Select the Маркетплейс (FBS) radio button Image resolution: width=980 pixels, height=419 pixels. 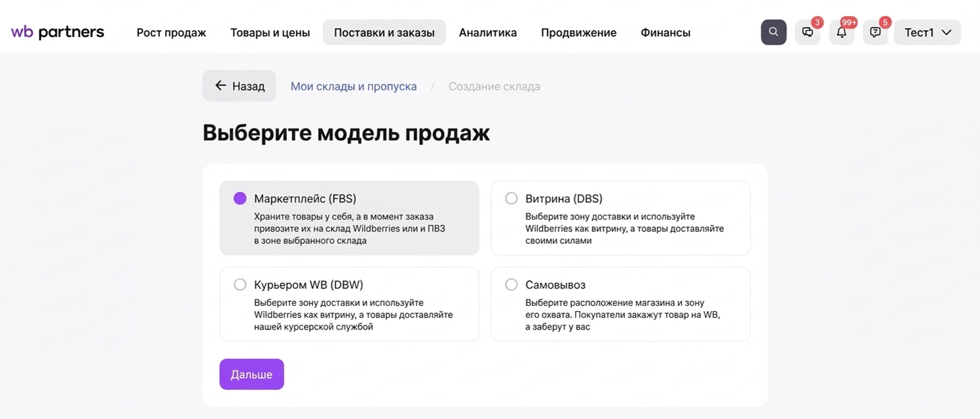pyautogui.click(x=240, y=199)
